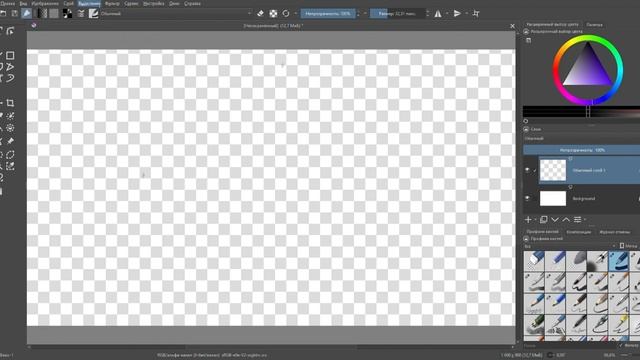Click the horizontal canvas scrollbar

pos(271,347)
